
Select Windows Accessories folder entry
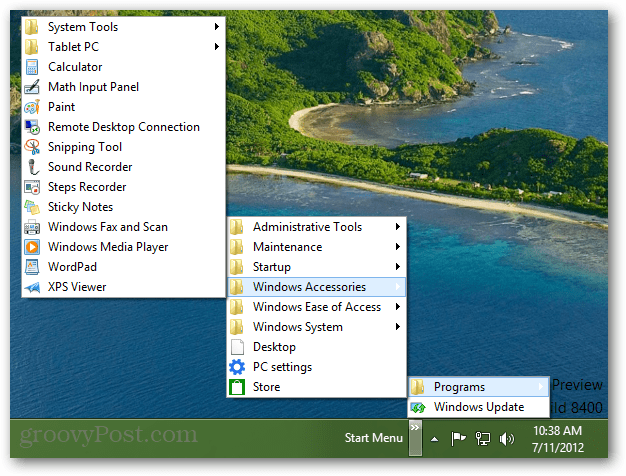(x=317, y=287)
